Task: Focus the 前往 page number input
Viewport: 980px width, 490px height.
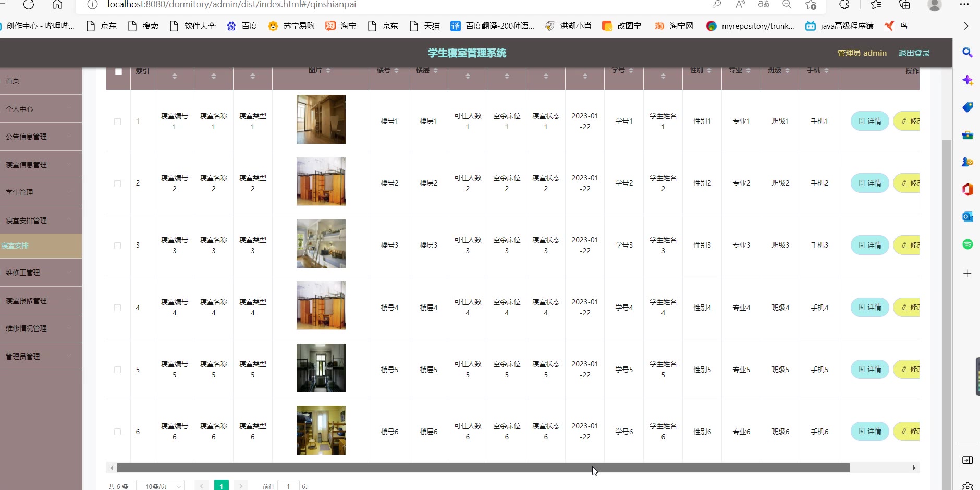Action: click(x=288, y=486)
